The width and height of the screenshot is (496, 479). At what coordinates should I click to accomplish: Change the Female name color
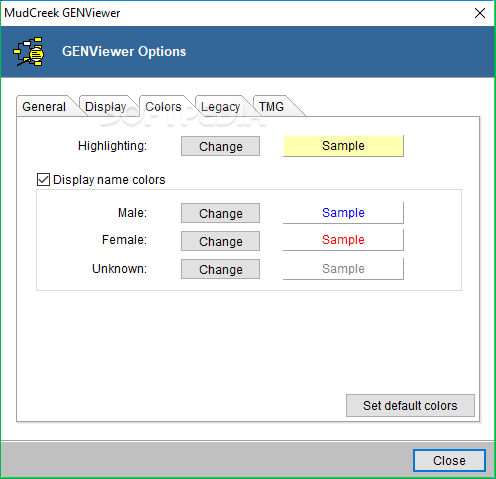click(x=220, y=241)
